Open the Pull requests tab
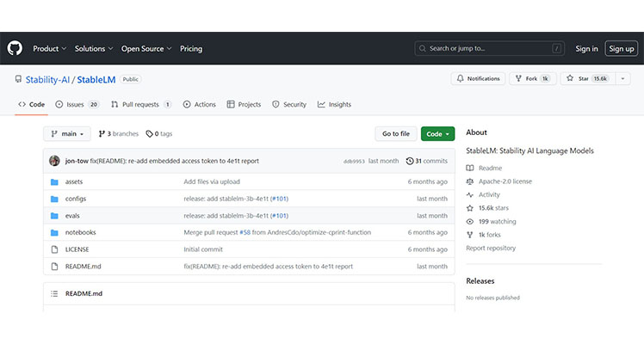Viewport: 644px width, 344px height. coord(141,105)
